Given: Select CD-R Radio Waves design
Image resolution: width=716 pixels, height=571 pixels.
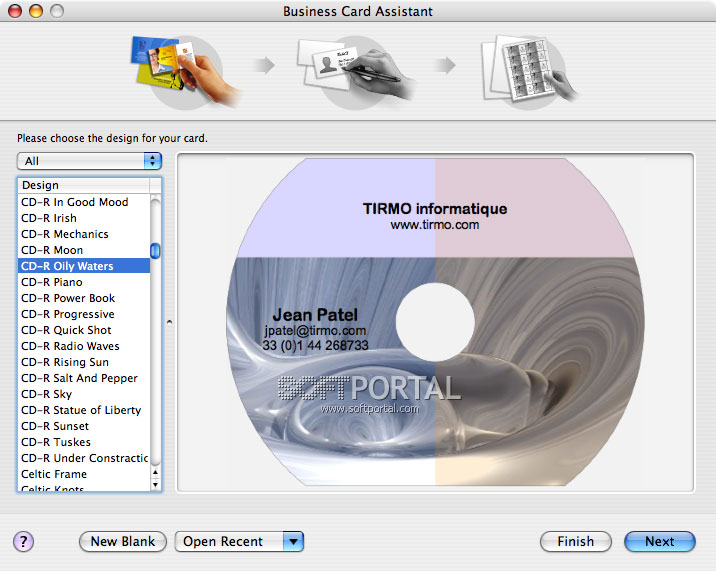Looking at the screenshot, I should pos(84,346).
